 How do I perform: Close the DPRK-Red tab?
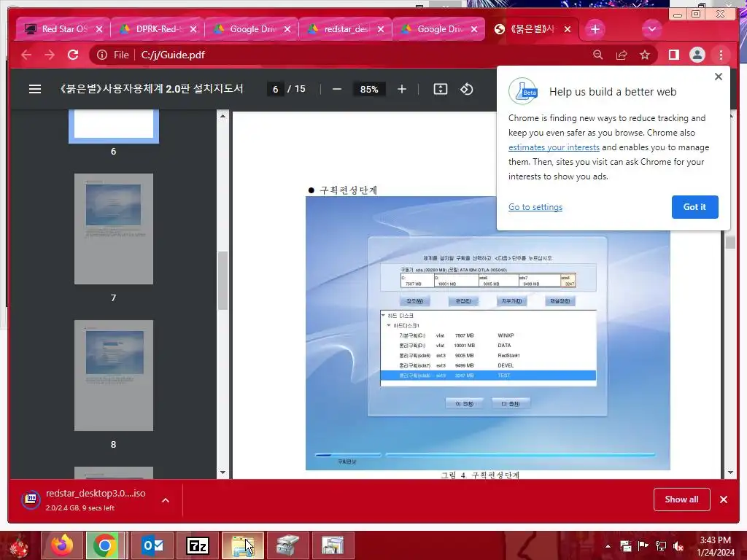pos(193,29)
